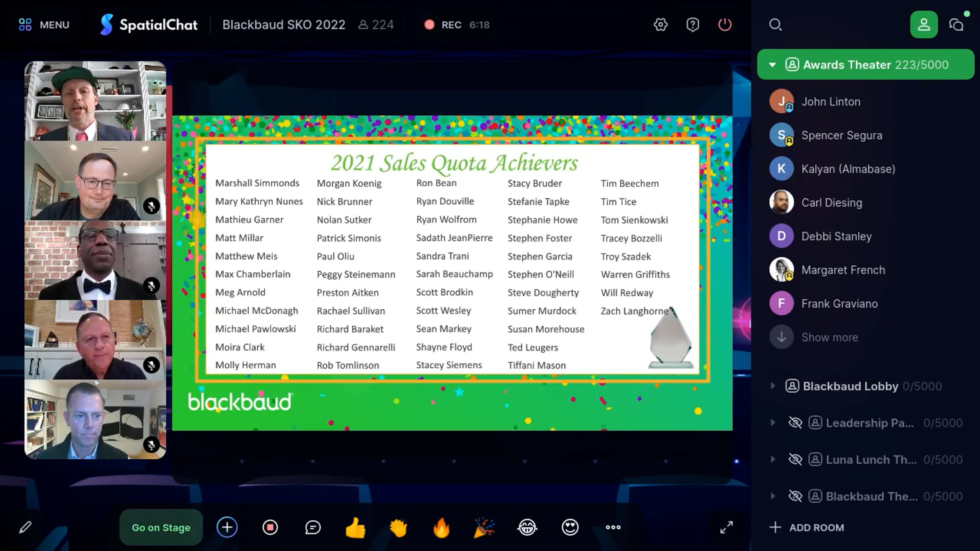Toggle visibility of Leadership Pa... room
This screenshot has height=551, width=980.
click(x=795, y=422)
